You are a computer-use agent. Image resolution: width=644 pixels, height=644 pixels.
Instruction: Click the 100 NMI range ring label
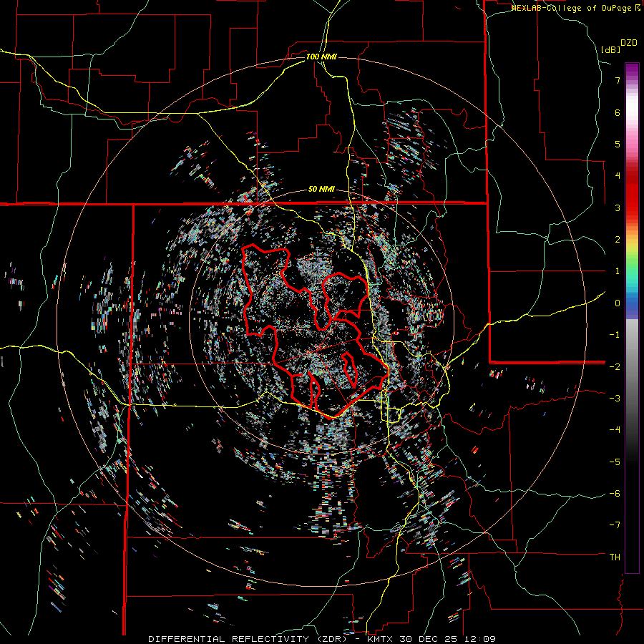click(321, 57)
